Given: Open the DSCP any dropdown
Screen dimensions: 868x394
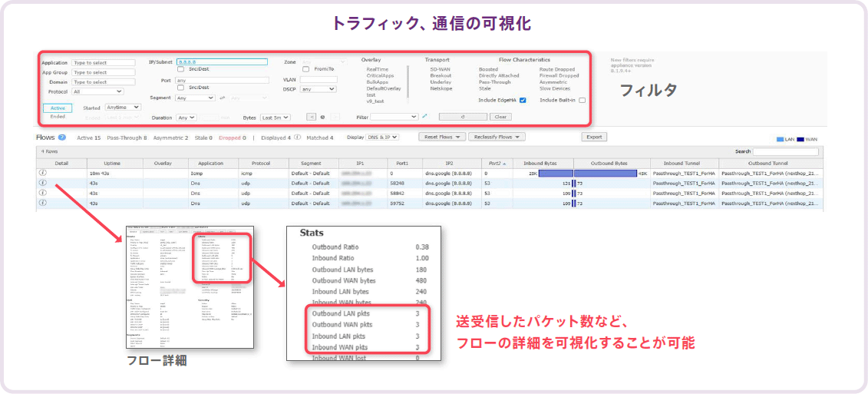Looking at the screenshot, I should click(318, 88).
